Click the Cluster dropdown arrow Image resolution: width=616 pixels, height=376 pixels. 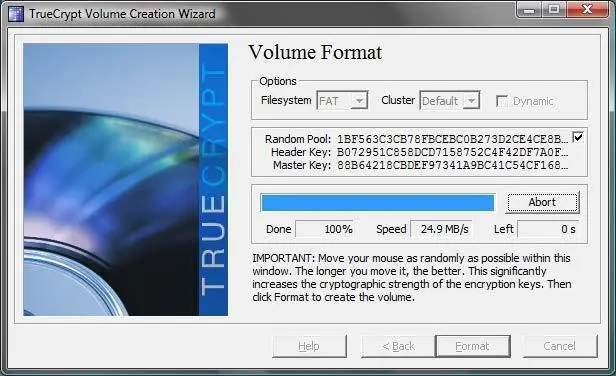coord(471,101)
